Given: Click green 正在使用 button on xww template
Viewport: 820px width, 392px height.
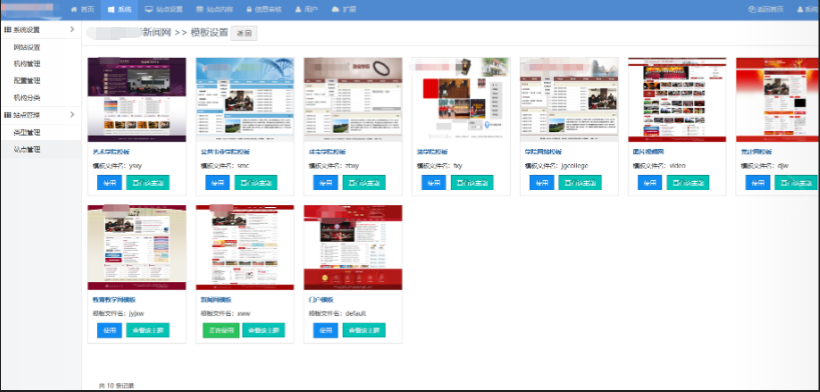Looking at the screenshot, I should point(221,330).
